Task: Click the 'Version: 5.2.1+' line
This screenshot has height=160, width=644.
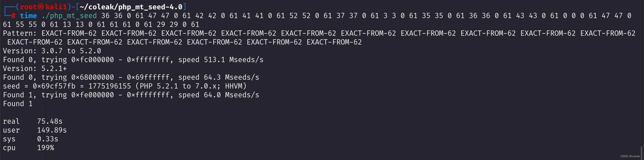Action: click(x=35, y=69)
